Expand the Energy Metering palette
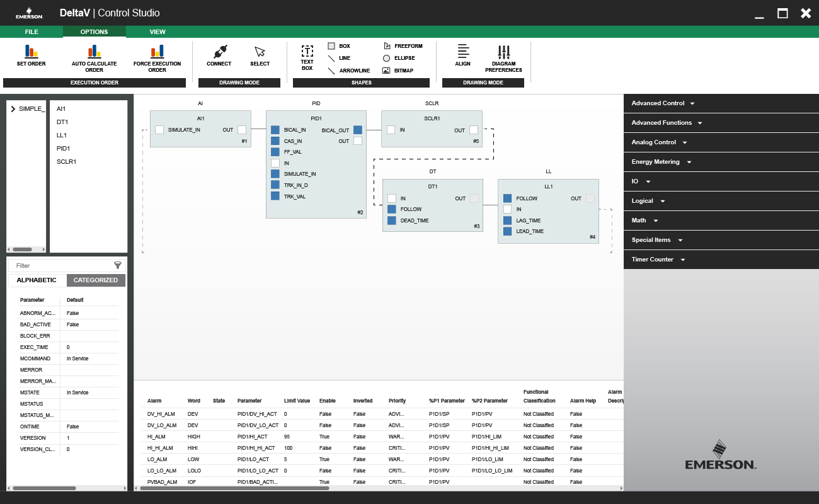819x504 pixels. click(721, 162)
